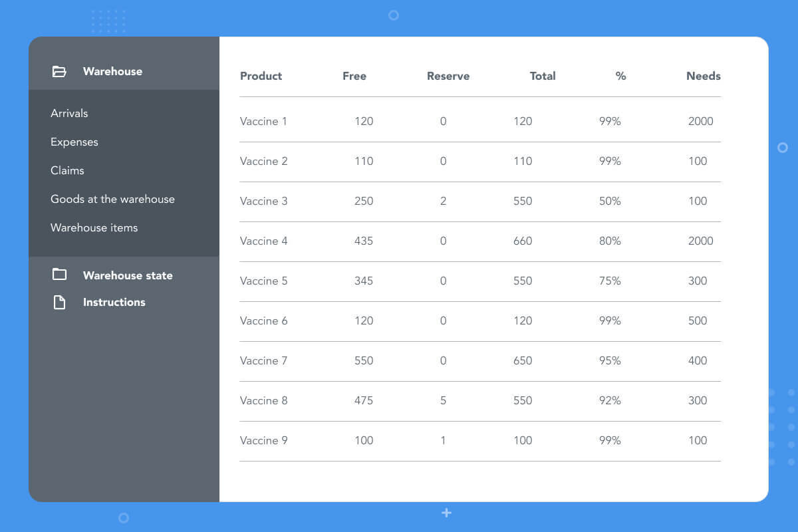Sort by the Free column header

tap(354, 76)
